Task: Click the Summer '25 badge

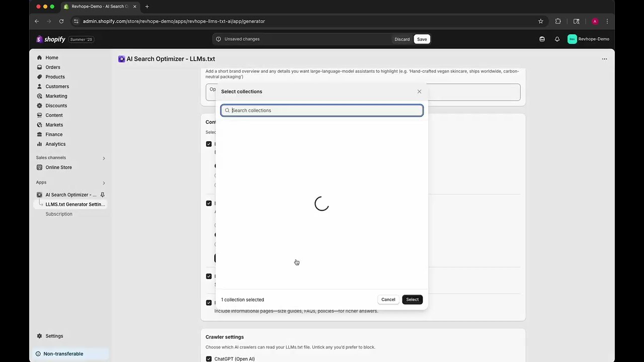Action: click(81, 39)
